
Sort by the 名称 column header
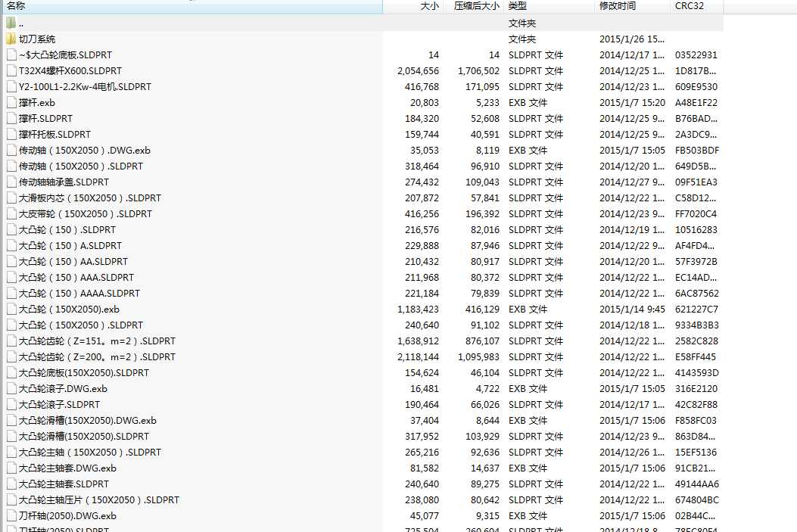coord(191,6)
